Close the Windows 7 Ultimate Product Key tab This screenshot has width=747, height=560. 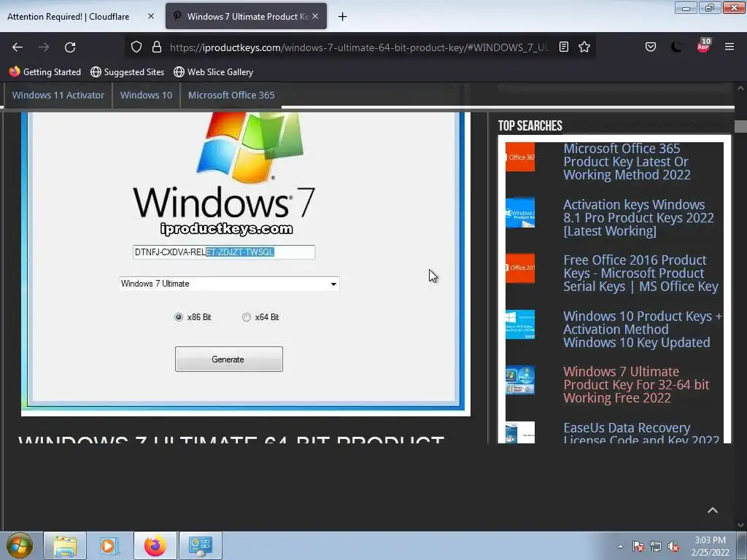[x=315, y=16]
